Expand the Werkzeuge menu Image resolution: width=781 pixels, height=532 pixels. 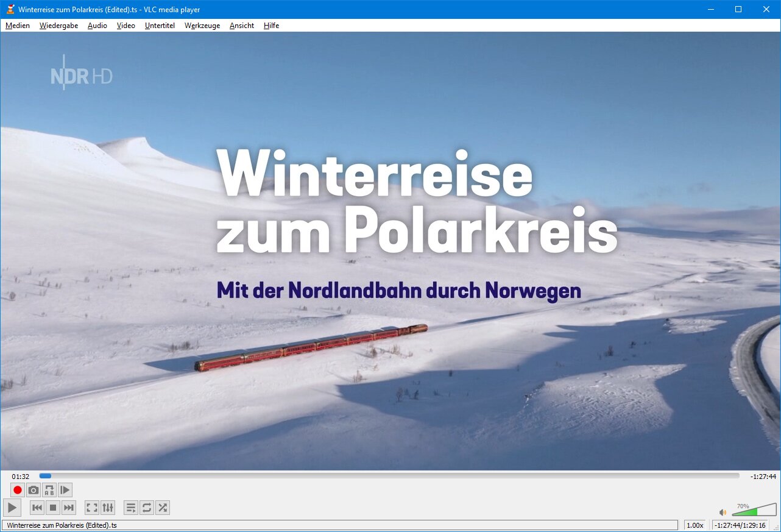pos(202,26)
